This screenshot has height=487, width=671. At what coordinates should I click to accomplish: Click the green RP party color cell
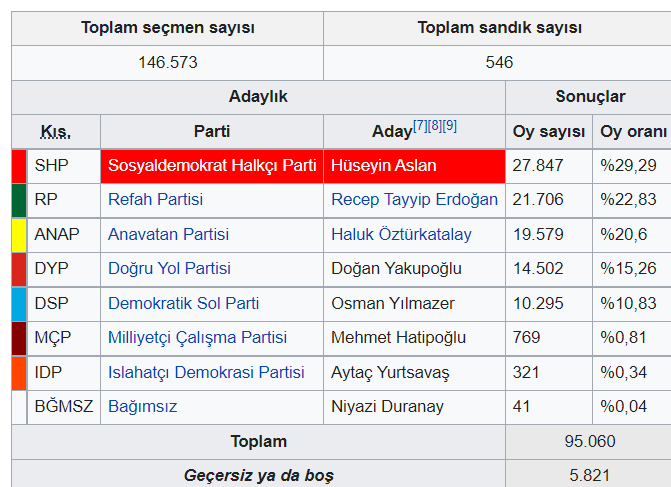pyautogui.click(x=18, y=199)
